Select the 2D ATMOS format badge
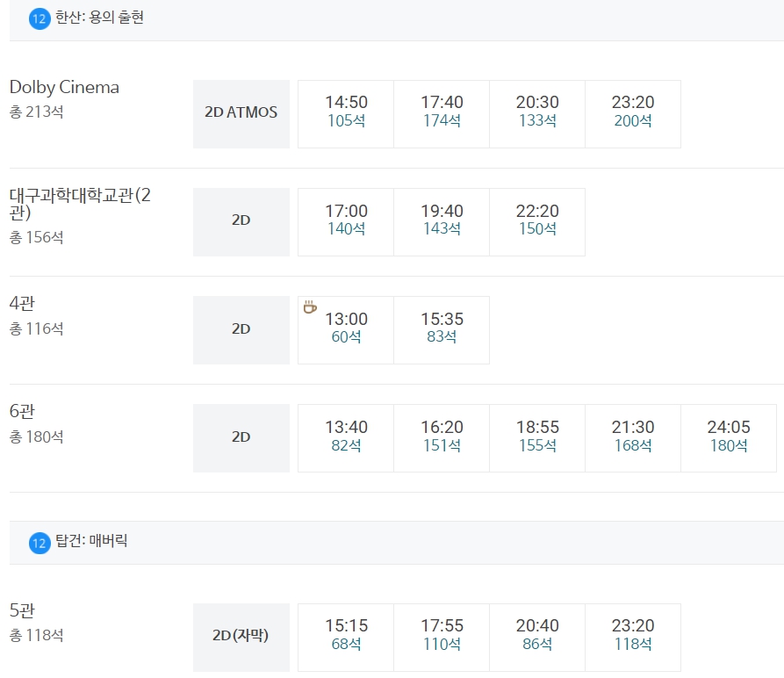This screenshot has height=678, width=784. point(241,113)
